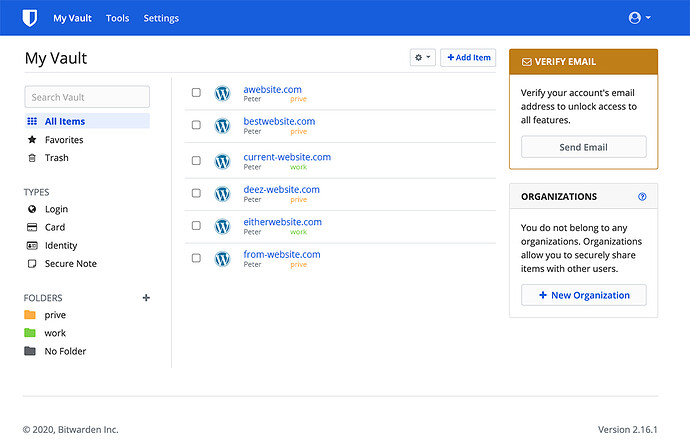Click the green work folder icon

[30, 333]
